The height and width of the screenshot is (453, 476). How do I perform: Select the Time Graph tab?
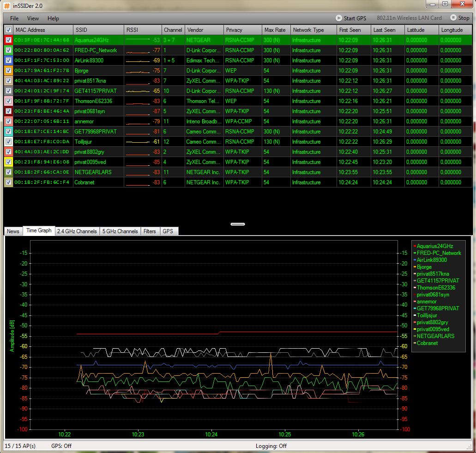[39, 230]
